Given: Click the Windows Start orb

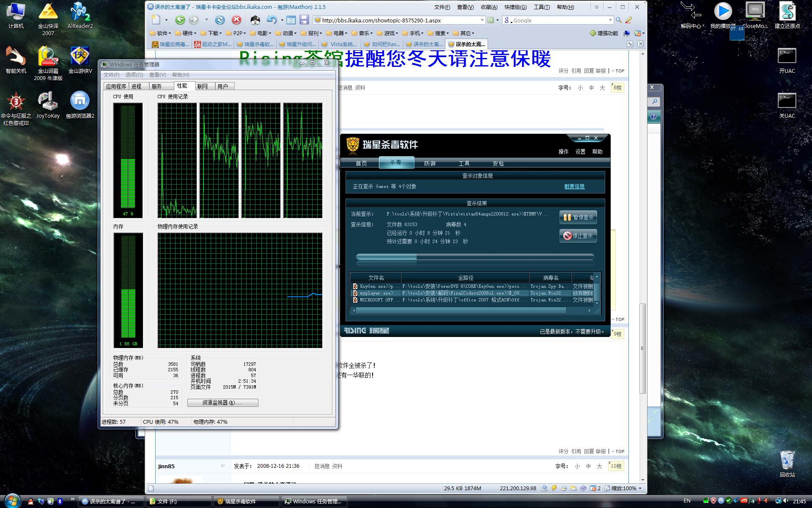Looking at the screenshot, I should point(12,501).
